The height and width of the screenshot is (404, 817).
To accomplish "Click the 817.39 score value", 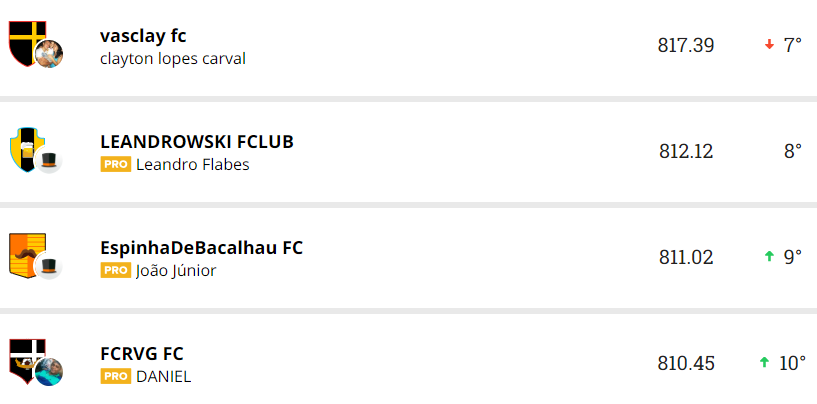I will 686,45.
